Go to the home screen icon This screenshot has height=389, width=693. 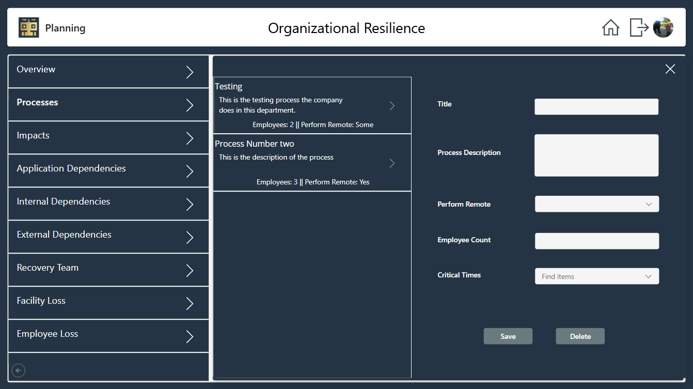(610, 27)
